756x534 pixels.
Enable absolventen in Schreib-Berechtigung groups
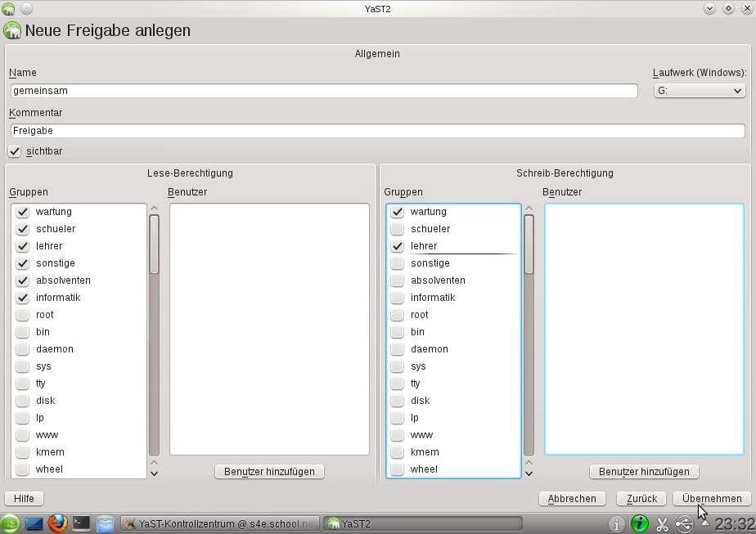point(397,280)
